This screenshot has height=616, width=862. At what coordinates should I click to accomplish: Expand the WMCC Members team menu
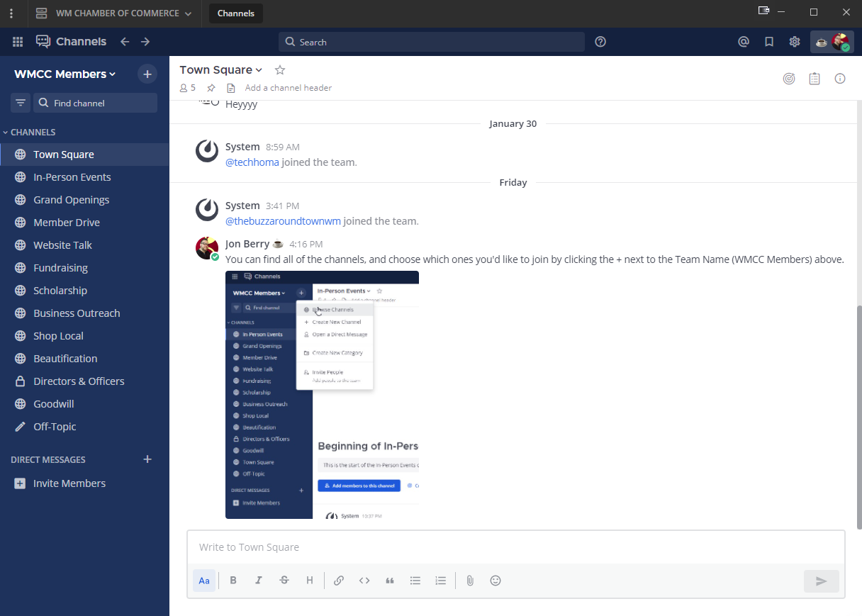tap(65, 74)
